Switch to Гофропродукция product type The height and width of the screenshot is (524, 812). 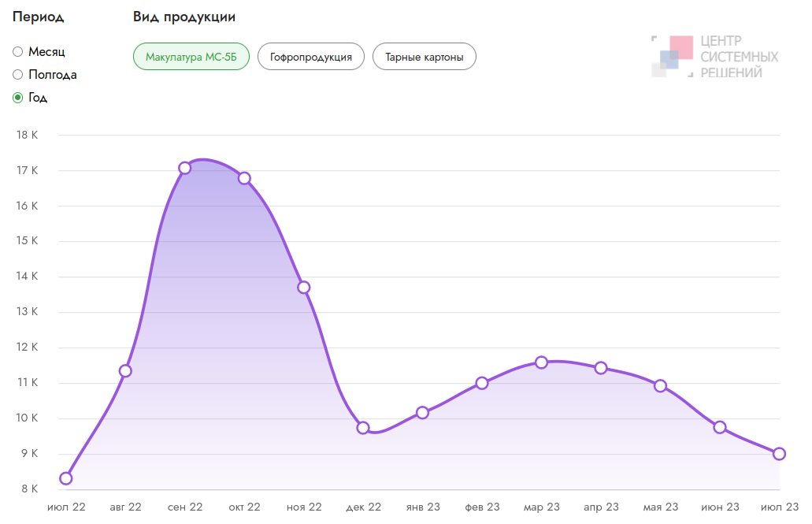pyautogui.click(x=310, y=57)
